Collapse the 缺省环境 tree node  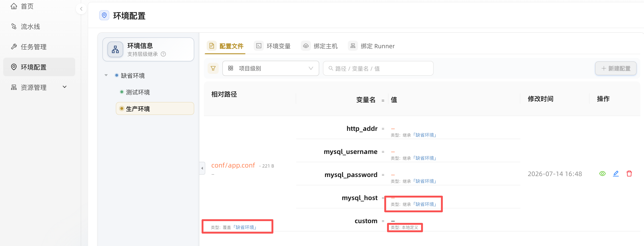click(106, 75)
